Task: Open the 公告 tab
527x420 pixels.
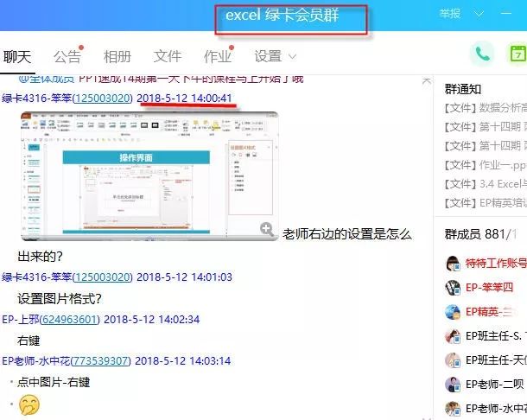Action: tap(67, 56)
